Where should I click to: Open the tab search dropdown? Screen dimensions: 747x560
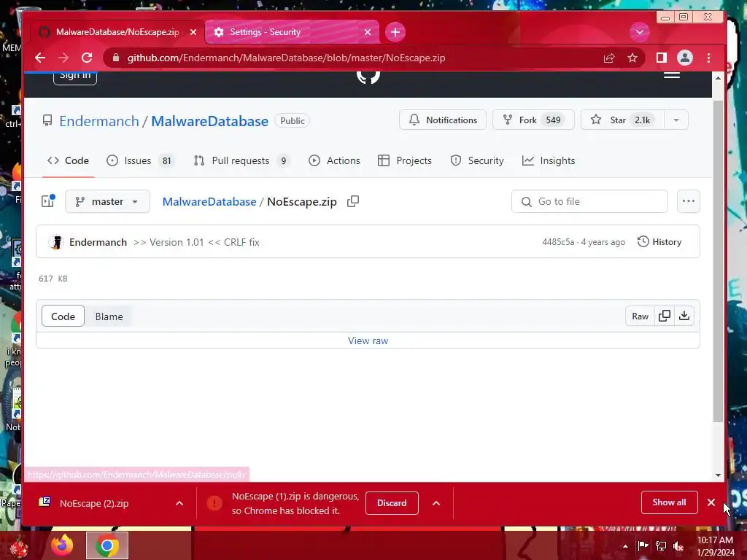click(x=639, y=32)
